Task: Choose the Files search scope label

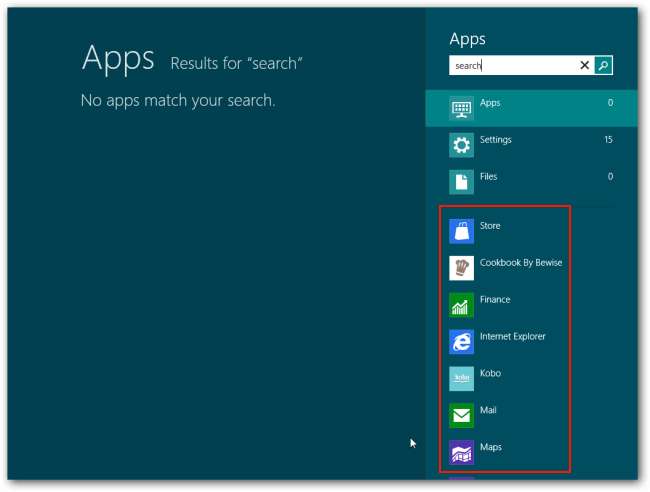Action: point(488,177)
